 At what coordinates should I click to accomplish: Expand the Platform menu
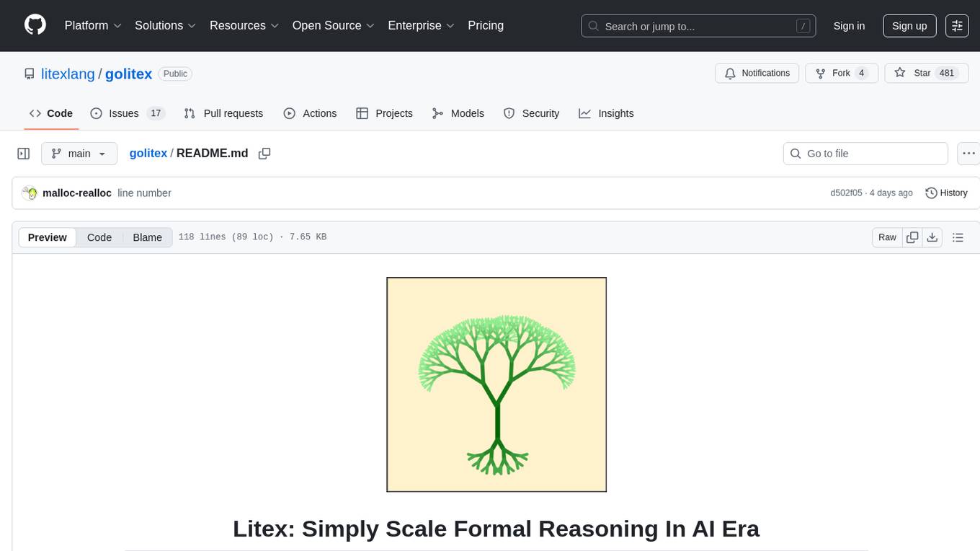coord(93,25)
